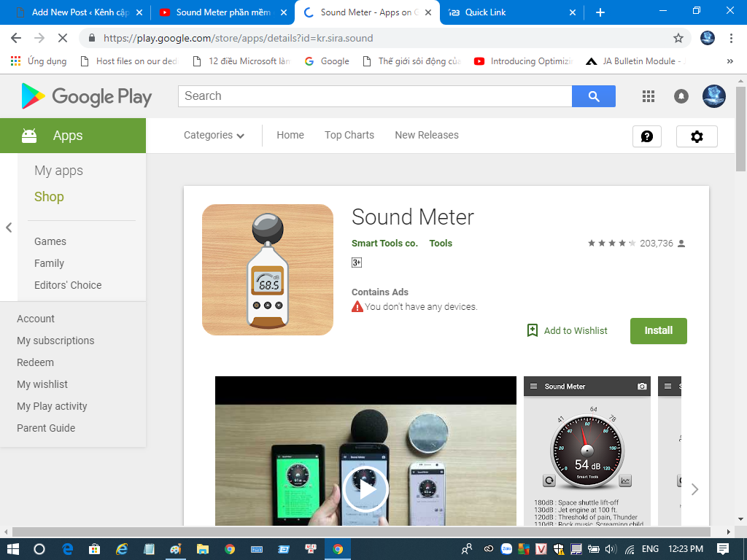747x560 pixels.
Task: Add Sound Meter to Wishlist
Action: coord(567,330)
